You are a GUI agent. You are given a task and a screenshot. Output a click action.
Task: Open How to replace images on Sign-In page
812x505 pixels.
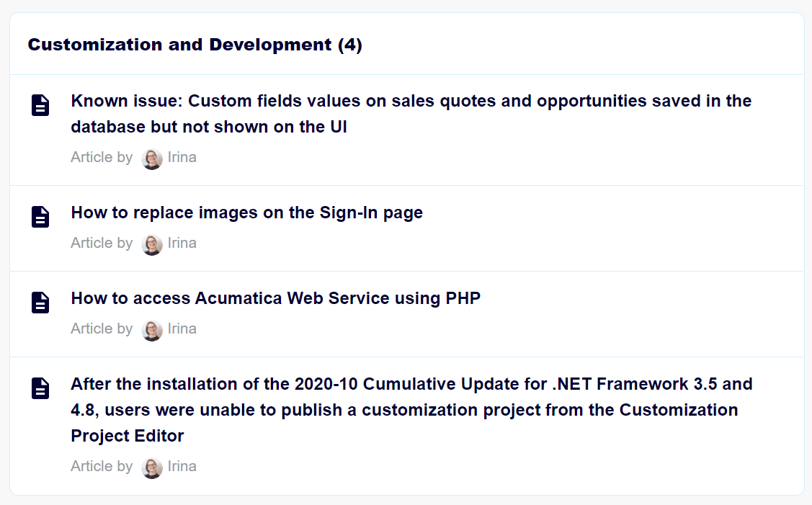click(x=247, y=213)
